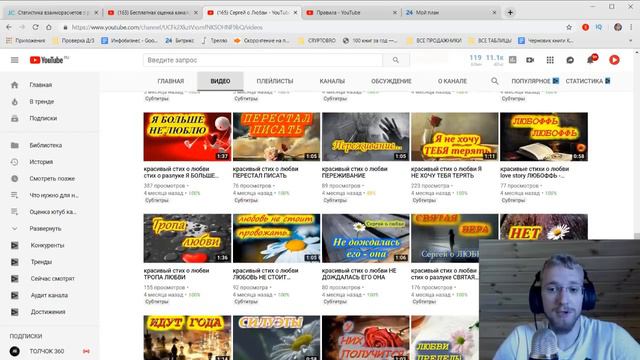Open Я БОЛЬШЕ НЕ ЛЮБЛЮ video thumbnail
Viewport: 640px width, 360px height.
coord(187,137)
